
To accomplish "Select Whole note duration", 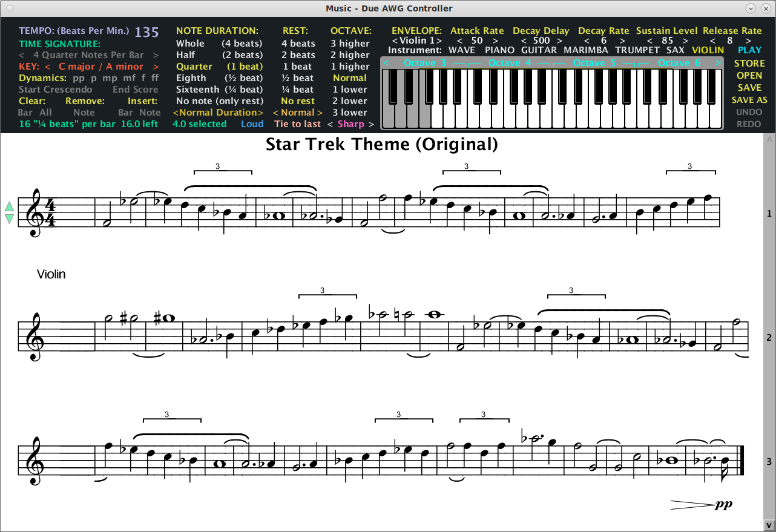I will (x=219, y=44).
